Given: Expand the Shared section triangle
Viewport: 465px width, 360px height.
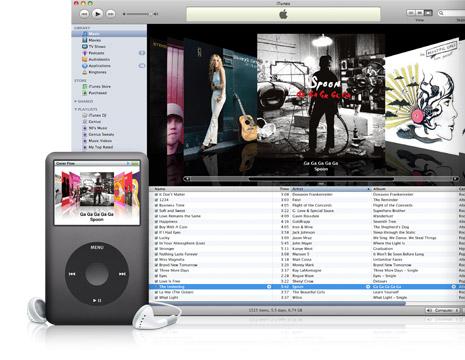Looking at the screenshot, I should pyautogui.click(x=76, y=101).
